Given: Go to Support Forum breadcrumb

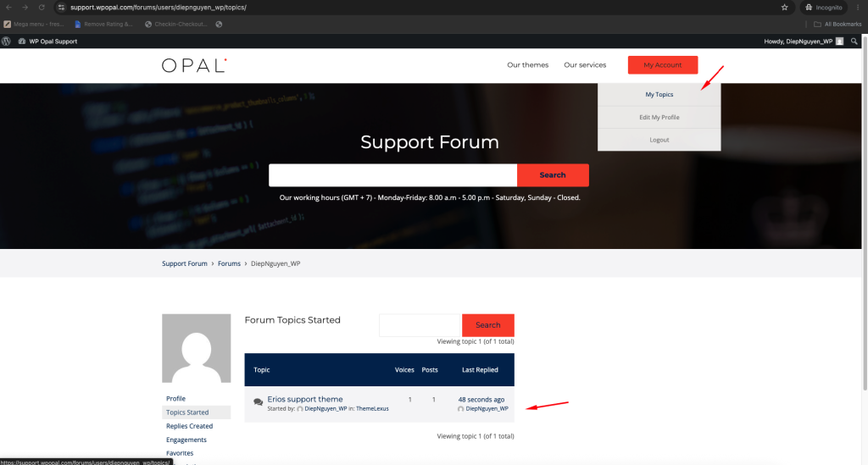Looking at the screenshot, I should click(x=184, y=263).
